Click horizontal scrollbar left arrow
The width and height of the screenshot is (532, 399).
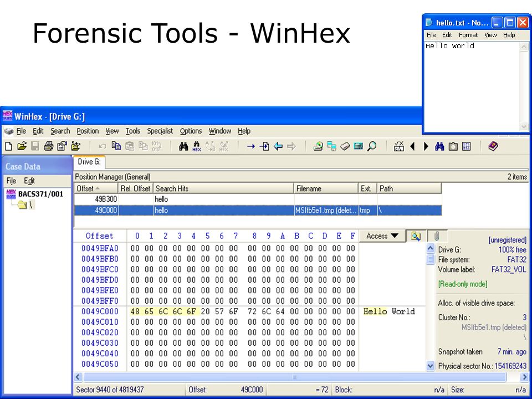[78, 377]
